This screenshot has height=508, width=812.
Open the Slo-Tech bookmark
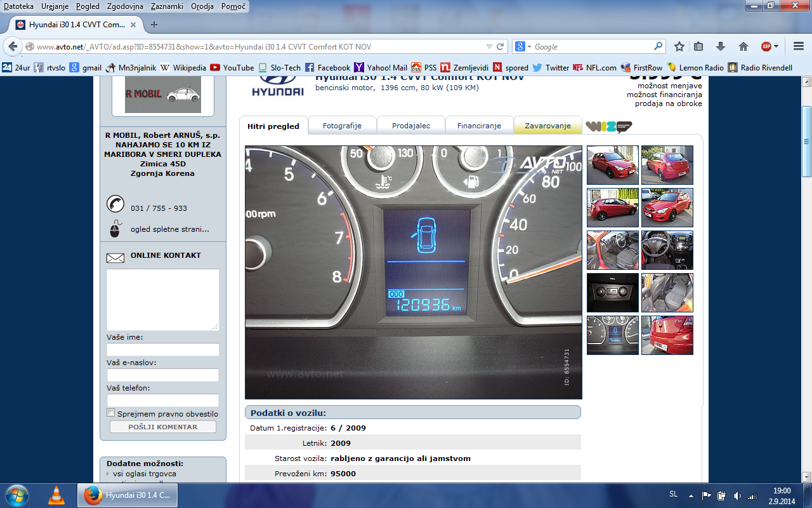click(279, 67)
